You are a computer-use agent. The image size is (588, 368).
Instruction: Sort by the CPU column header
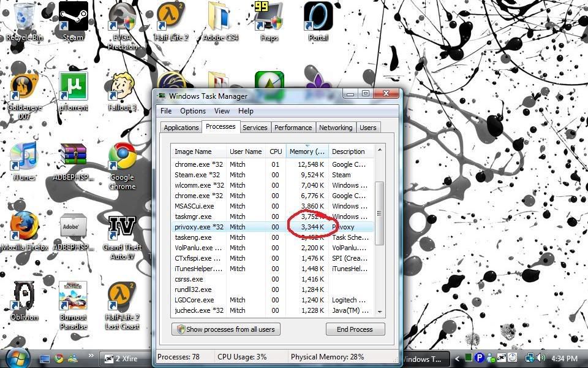[x=276, y=151]
